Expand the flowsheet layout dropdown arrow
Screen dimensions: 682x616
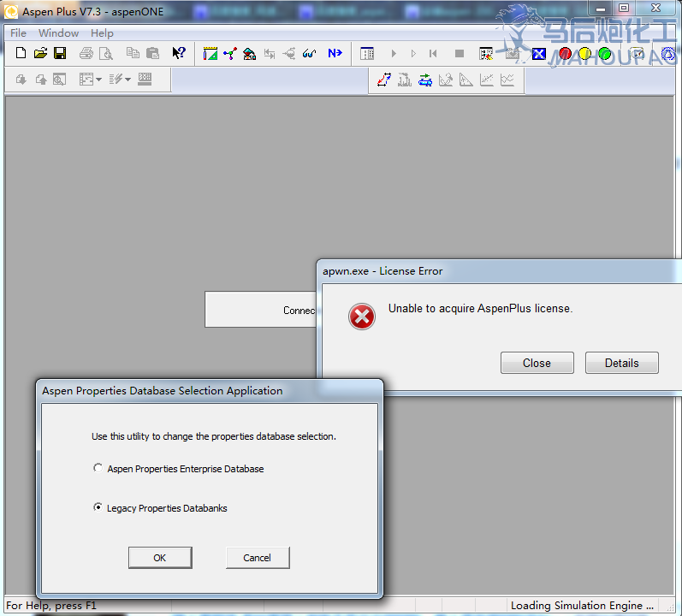click(98, 79)
